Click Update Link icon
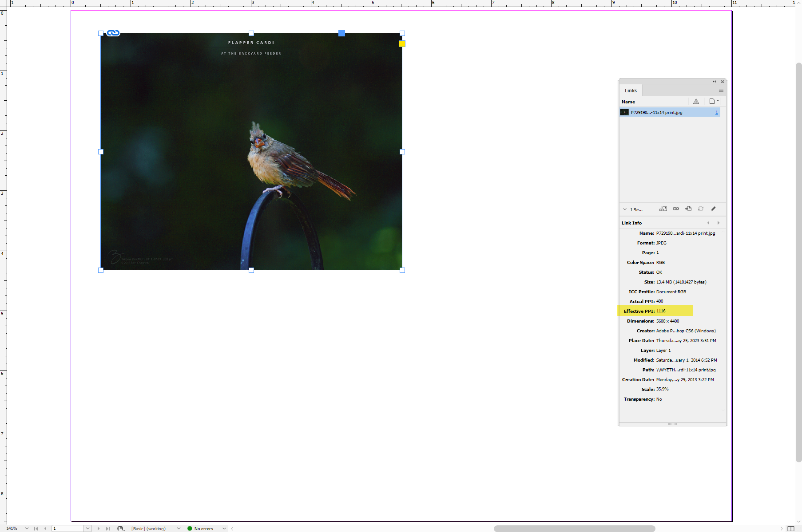The image size is (802, 532). point(701,209)
